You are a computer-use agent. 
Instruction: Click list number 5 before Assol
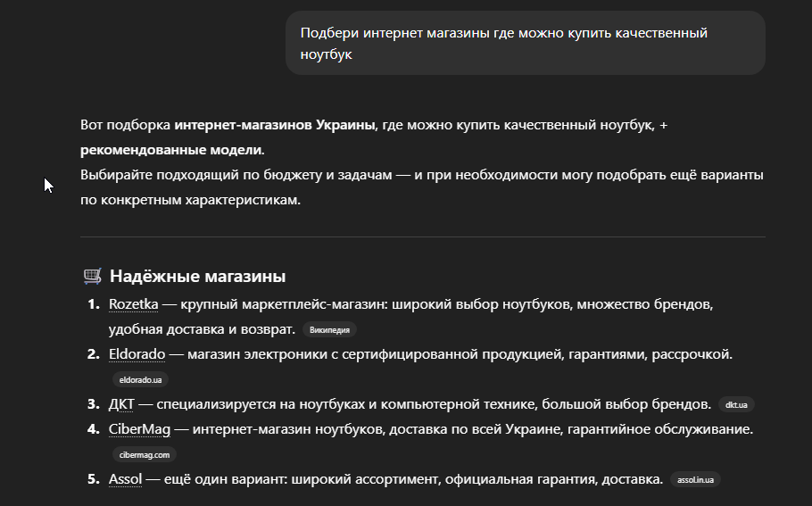(93, 479)
